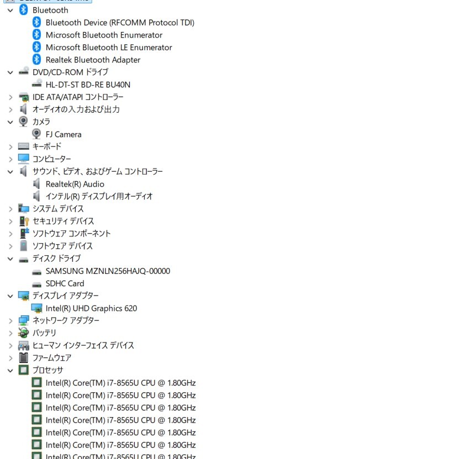Image resolution: width=476 pixels, height=459 pixels.
Task: Select the インテル(R) ディスプレイ用オーディオ label
Action: (99, 197)
